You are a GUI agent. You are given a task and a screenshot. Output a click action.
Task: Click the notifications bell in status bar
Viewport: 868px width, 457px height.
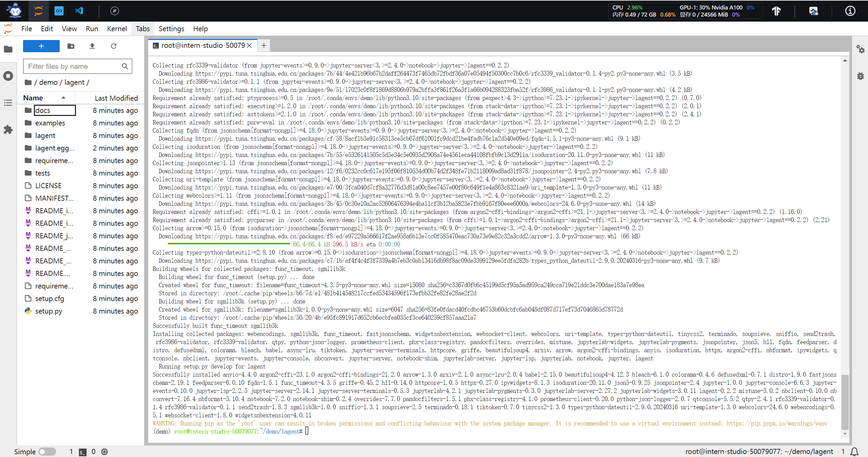[x=854, y=452]
